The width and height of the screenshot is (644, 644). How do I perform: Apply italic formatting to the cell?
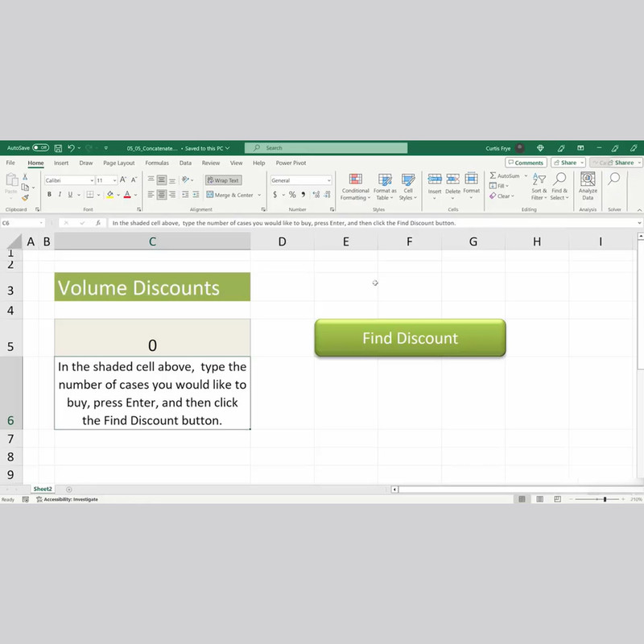(60, 195)
